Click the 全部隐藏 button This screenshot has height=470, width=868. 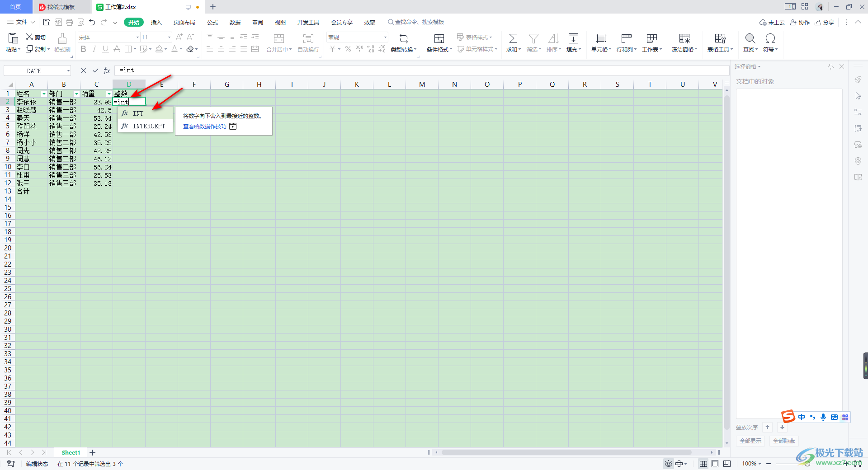click(x=784, y=441)
